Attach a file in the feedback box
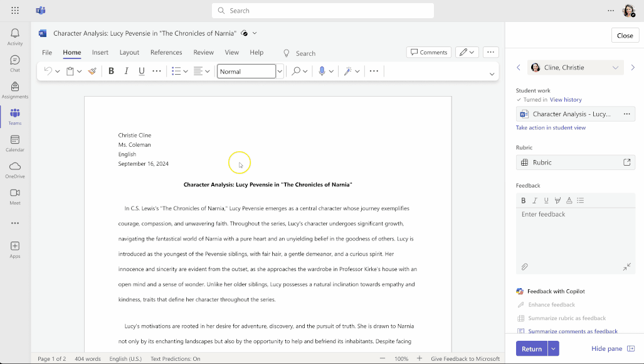This screenshot has height=364, width=644. [524, 267]
